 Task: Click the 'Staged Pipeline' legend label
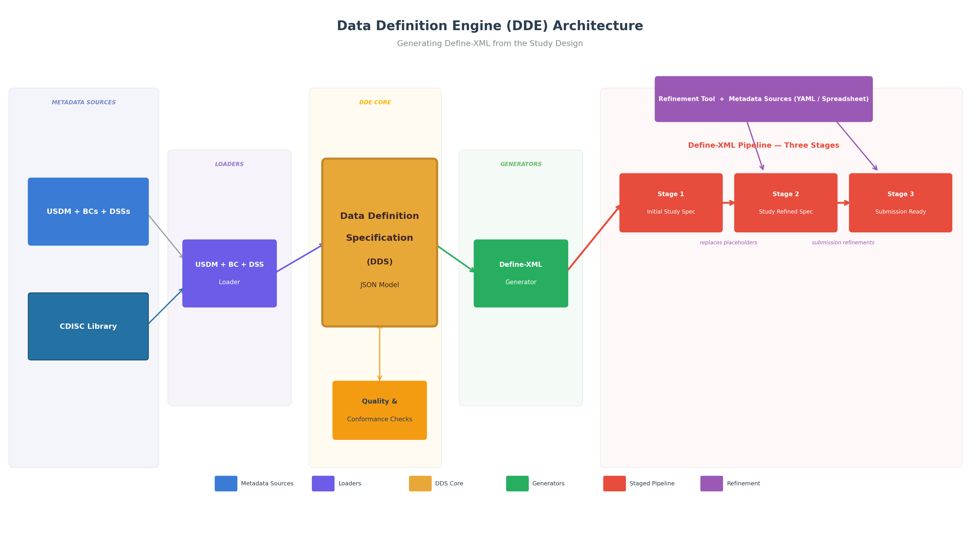coord(652,483)
